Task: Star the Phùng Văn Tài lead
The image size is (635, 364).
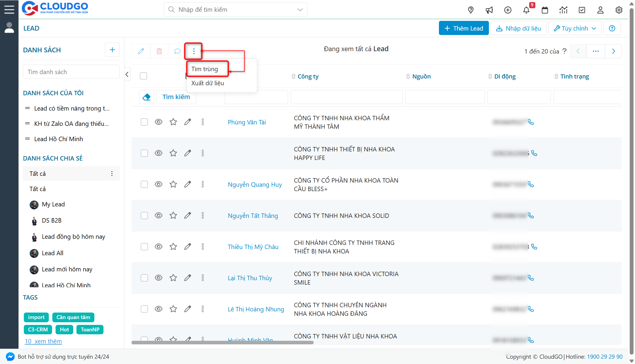Action: 173,122
